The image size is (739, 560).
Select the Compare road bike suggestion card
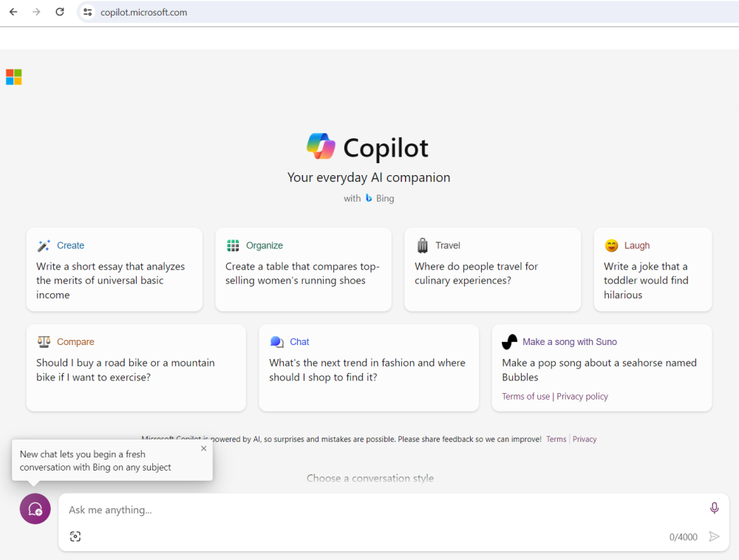coord(136,367)
